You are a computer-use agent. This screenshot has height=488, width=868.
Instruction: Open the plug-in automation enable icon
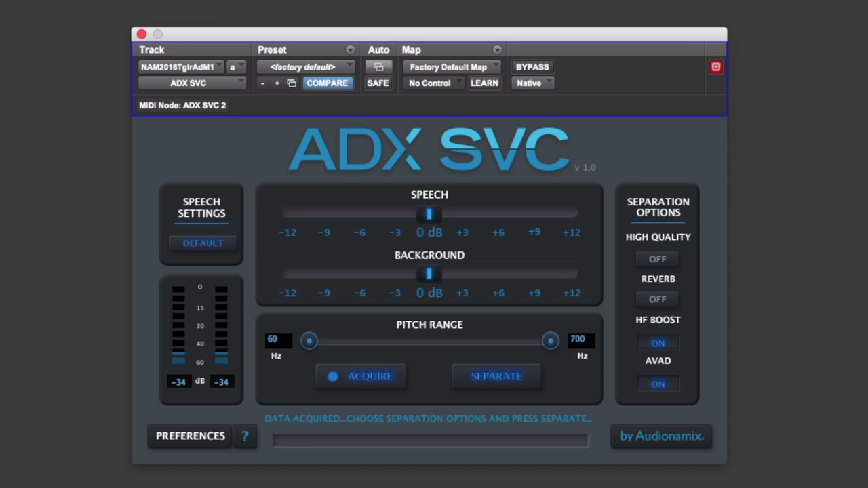[x=378, y=67]
